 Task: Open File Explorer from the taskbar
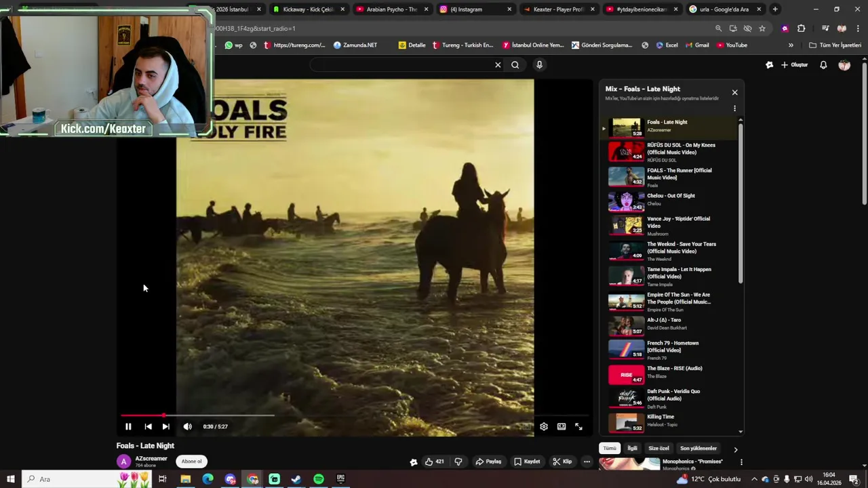tap(185, 479)
